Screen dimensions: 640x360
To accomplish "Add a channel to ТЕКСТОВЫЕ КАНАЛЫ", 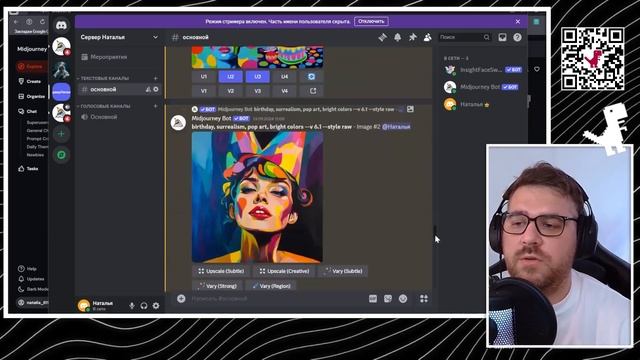I will [156, 78].
